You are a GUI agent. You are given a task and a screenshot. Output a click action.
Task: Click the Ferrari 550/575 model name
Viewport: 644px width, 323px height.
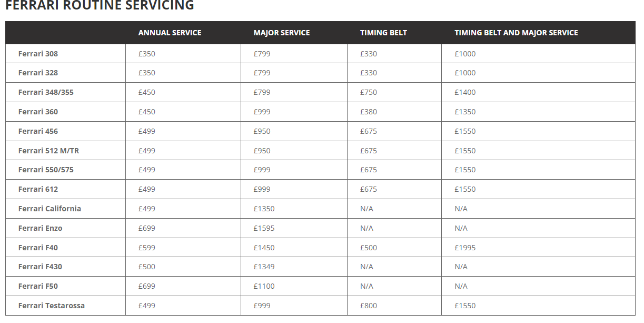(46, 170)
